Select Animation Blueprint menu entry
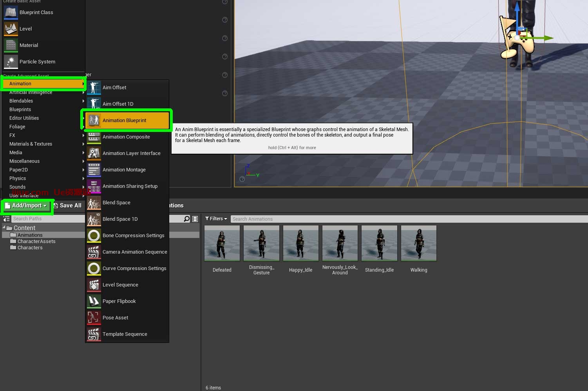Screen dimensions: 588x391 (125, 121)
